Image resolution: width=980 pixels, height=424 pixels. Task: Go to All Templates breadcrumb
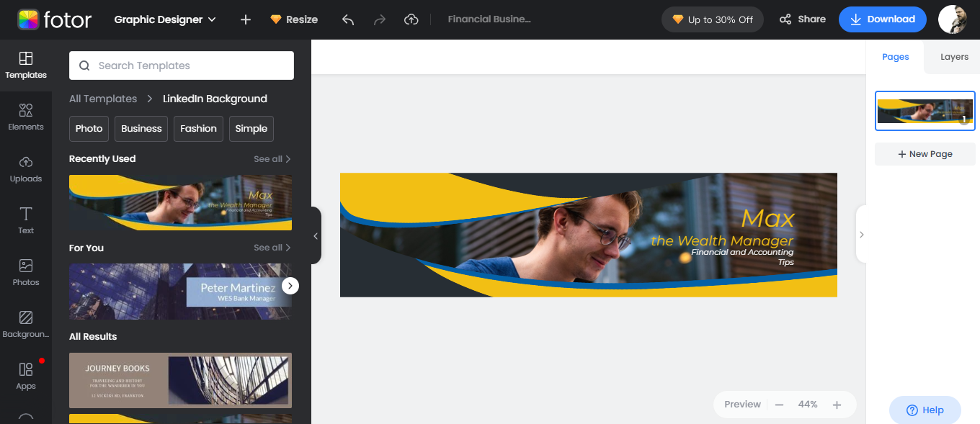click(103, 99)
